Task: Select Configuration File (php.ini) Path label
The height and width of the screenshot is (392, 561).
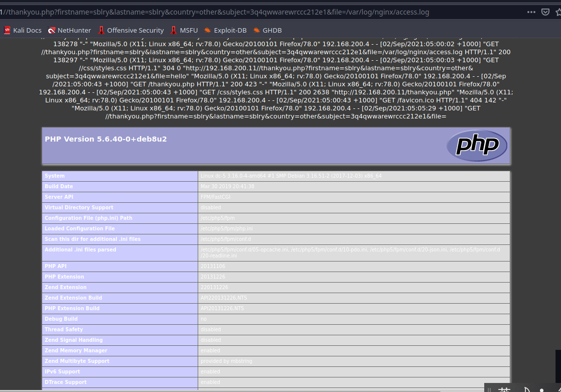Action: pos(88,218)
